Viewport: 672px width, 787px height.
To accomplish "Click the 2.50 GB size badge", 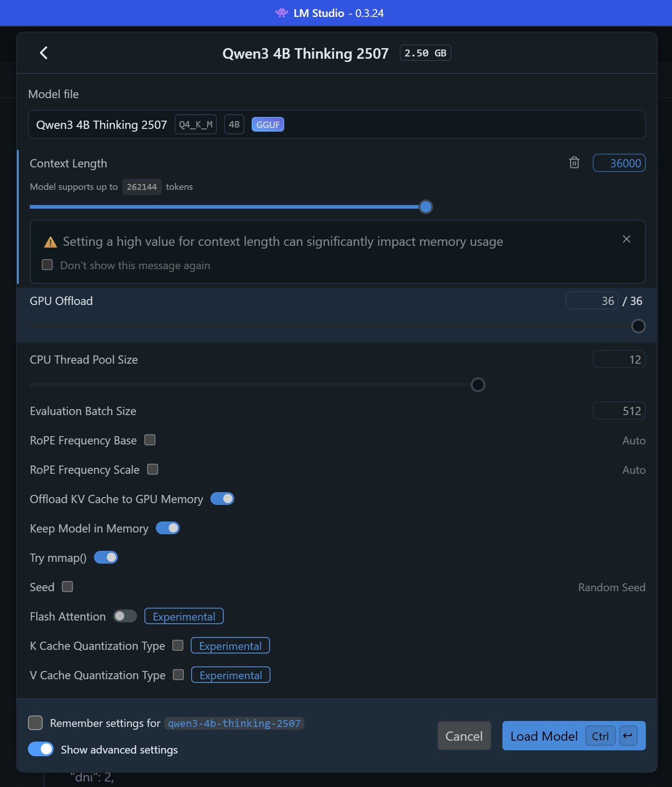I will pos(425,53).
